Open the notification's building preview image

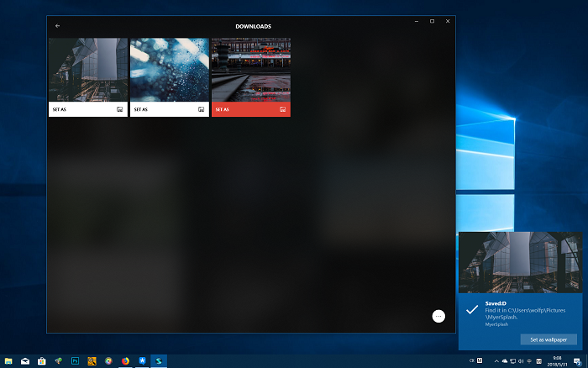click(521, 262)
